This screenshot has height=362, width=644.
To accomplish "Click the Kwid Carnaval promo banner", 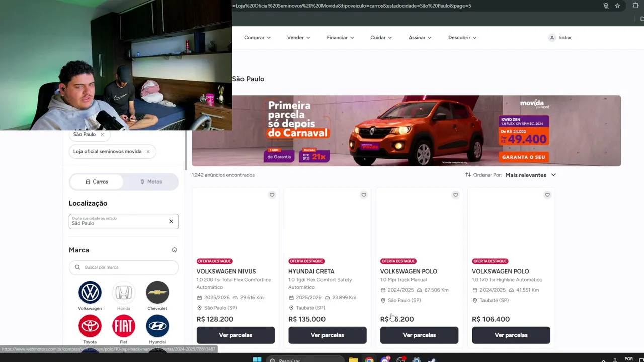I will 406,131.
